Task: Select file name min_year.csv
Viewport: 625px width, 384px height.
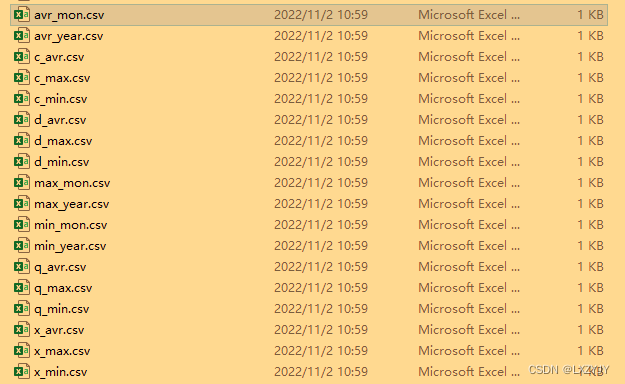Action: pyautogui.click(x=70, y=246)
